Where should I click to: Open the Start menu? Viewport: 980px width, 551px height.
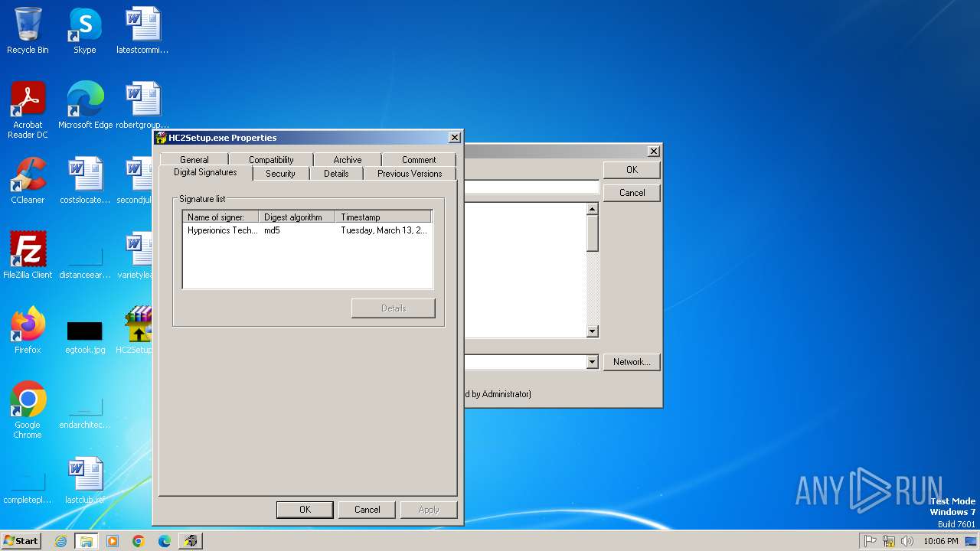(21, 541)
